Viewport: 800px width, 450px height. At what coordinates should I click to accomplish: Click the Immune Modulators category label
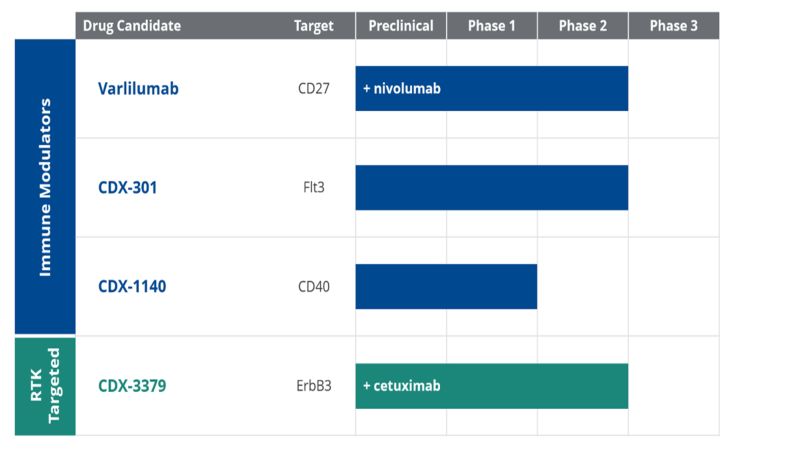point(45,187)
